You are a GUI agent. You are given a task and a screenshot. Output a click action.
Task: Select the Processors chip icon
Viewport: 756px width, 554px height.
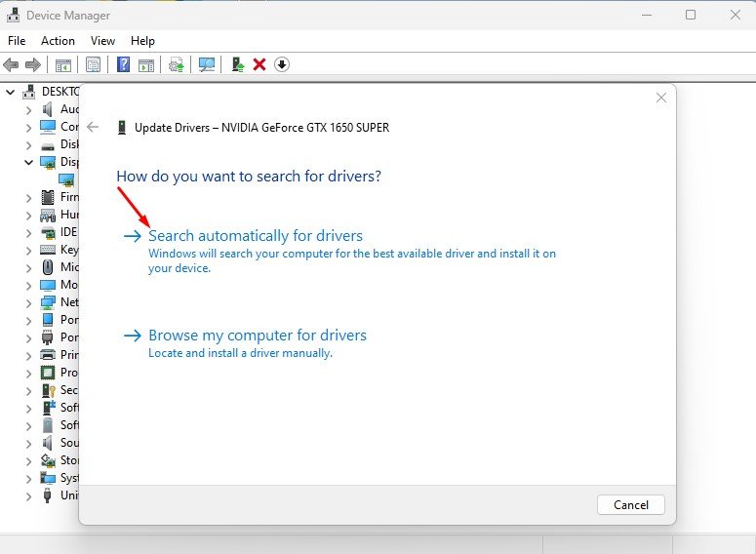tap(48, 373)
